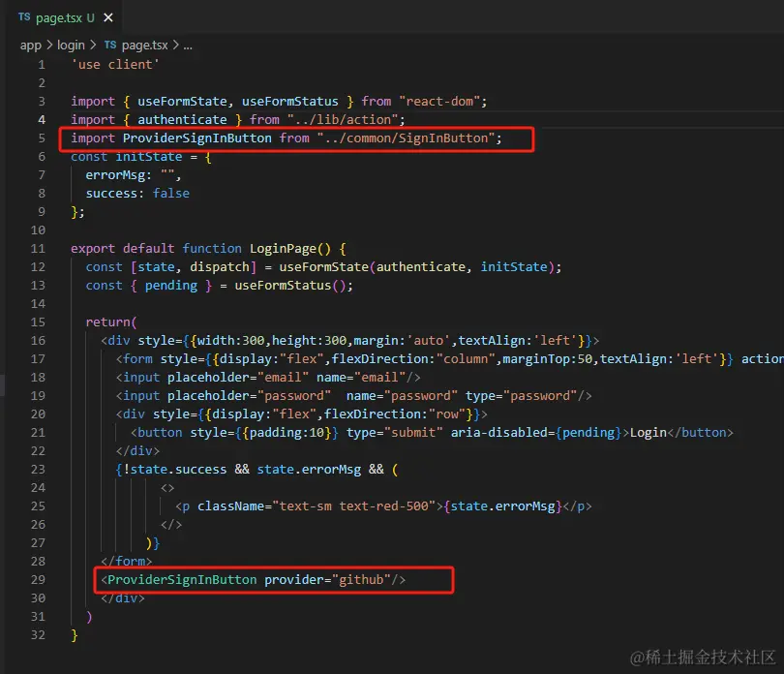Select the page.tsx editor tab
The height and width of the screenshot is (674, 784).
[66, 17]
